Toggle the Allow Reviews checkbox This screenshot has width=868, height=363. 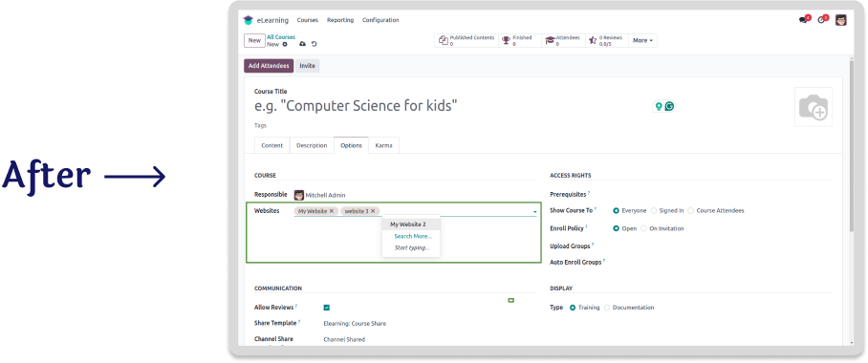coord(327,308)
